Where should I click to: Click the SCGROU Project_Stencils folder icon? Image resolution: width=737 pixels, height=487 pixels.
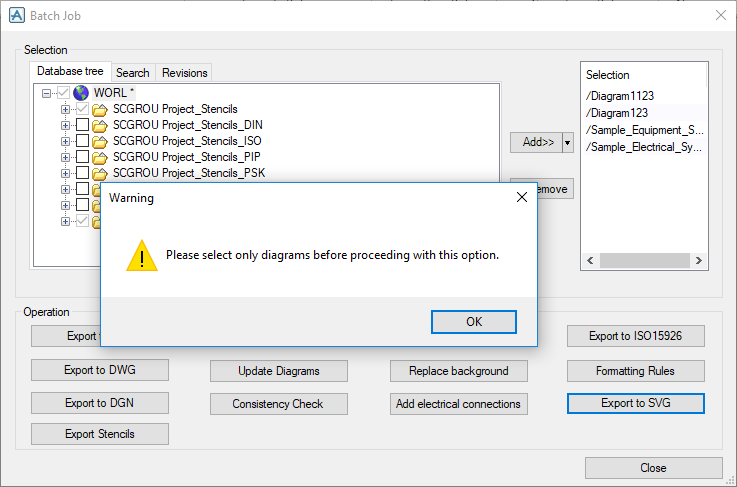(x=99, y=109)
